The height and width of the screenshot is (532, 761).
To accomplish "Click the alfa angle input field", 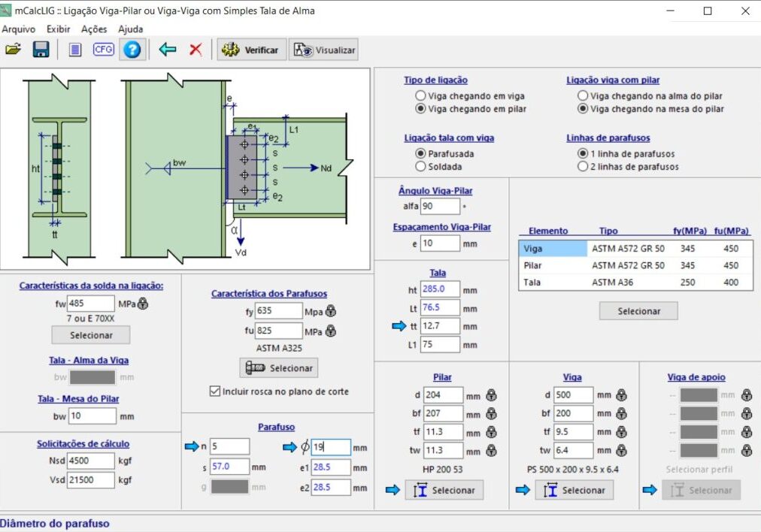I will click(x=440, y=206).
